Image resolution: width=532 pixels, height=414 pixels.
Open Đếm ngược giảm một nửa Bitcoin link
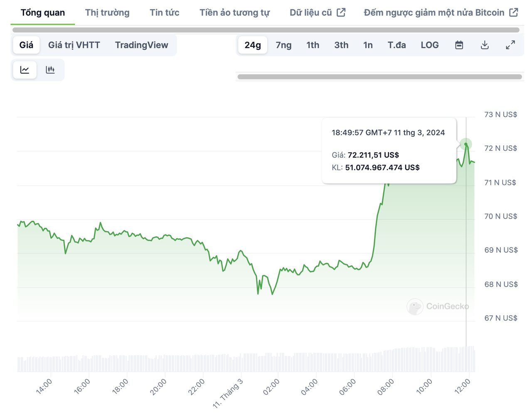click(441, 12)
